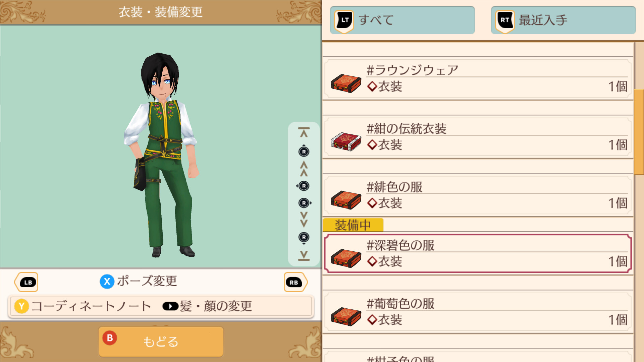Click the R-stick rotate left icon
The image size is (644, 362).
[303, 186]
